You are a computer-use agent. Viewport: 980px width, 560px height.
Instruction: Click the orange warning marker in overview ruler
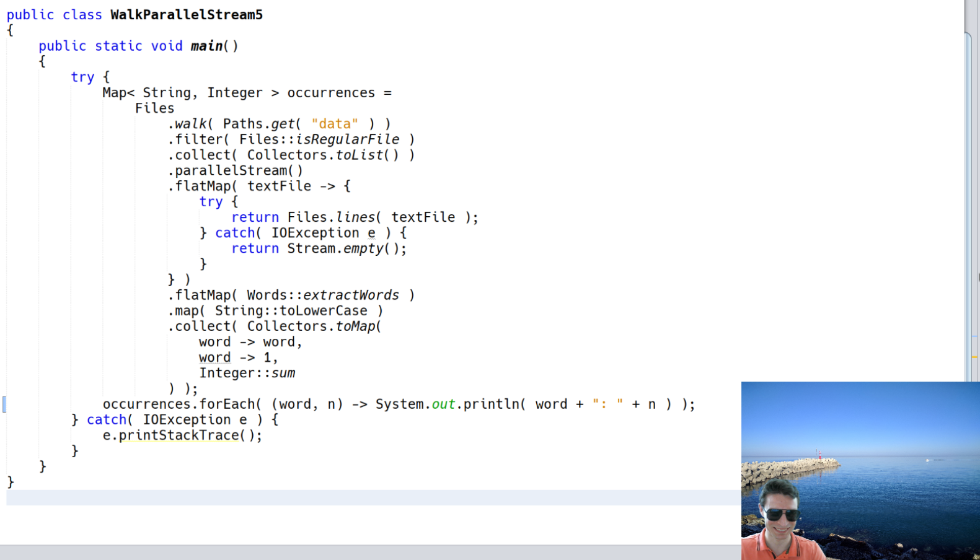click(x=974, y=357)
